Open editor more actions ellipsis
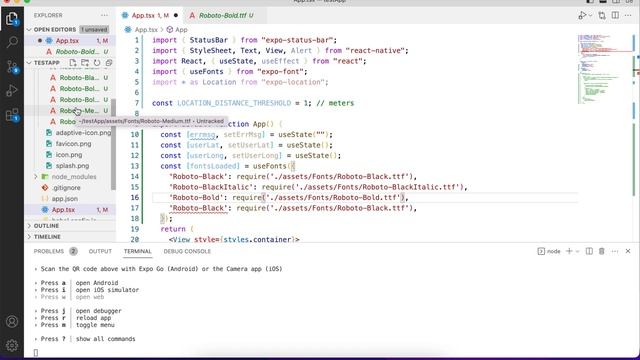640x360 pixels. 628,16
